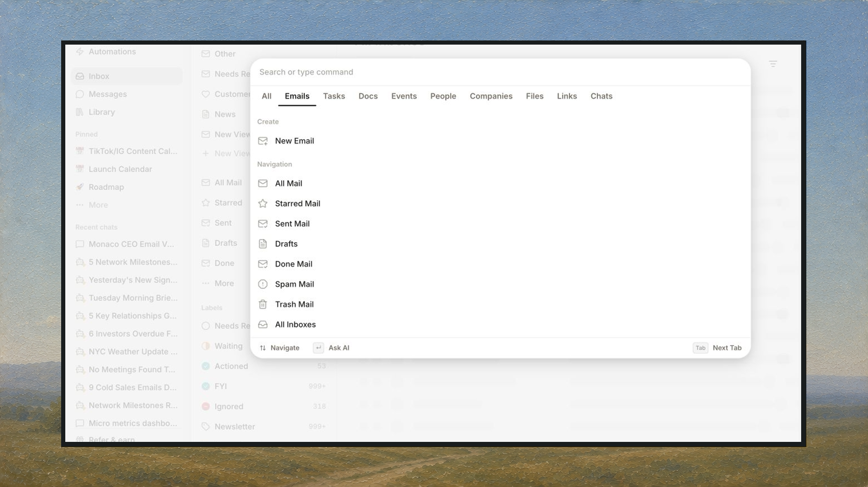868x487 pixels.
Task: Click the Starred Mail star icon
Action: click(x=263, y=204)
